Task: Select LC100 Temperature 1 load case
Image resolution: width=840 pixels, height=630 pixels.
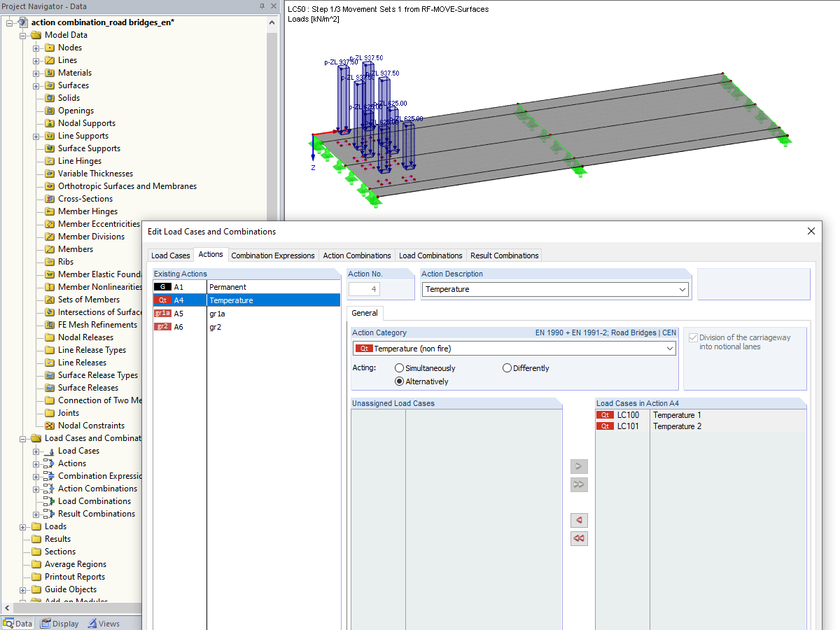Action: (701, 415)
